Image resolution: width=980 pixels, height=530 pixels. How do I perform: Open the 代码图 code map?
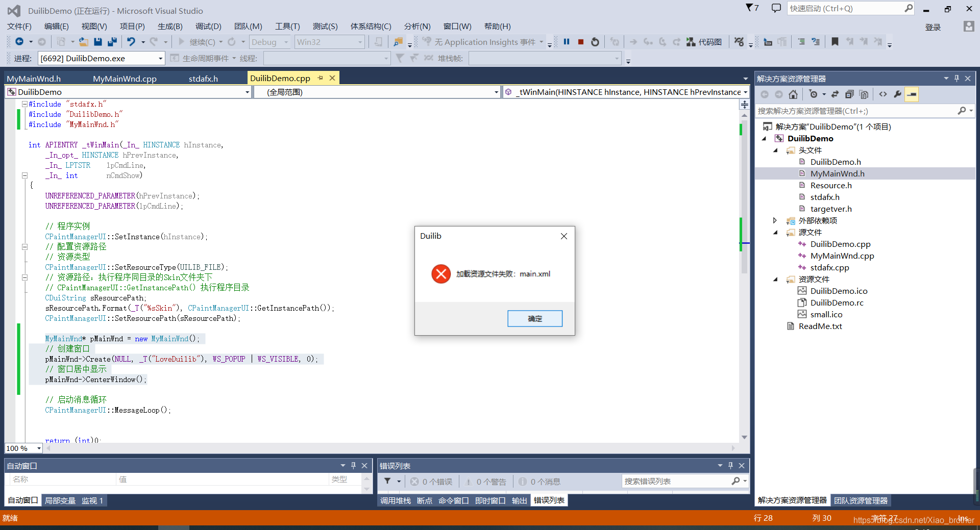[x=704, y=42]
